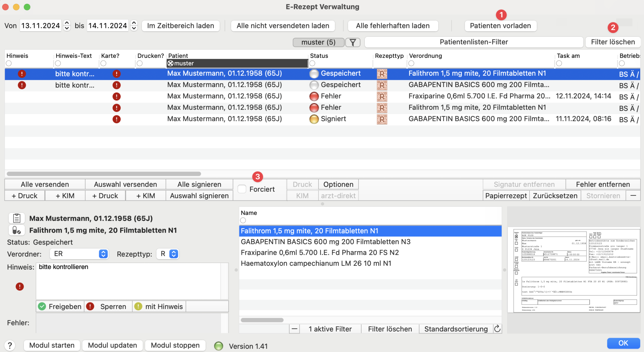Confirm with the OK button
Viewport: 644px width, 352px height.
pos(623,343)
